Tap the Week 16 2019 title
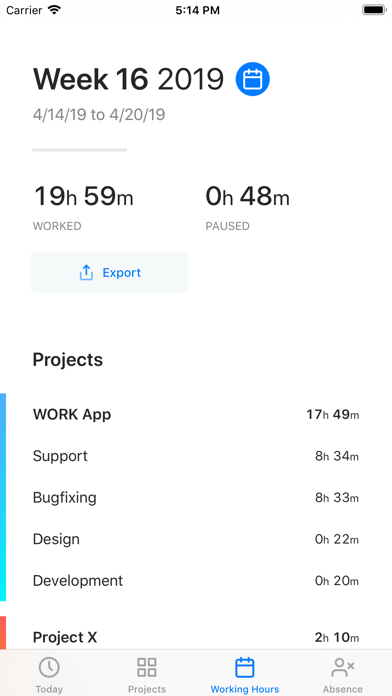The image size is (392, 696). (128, 79)
